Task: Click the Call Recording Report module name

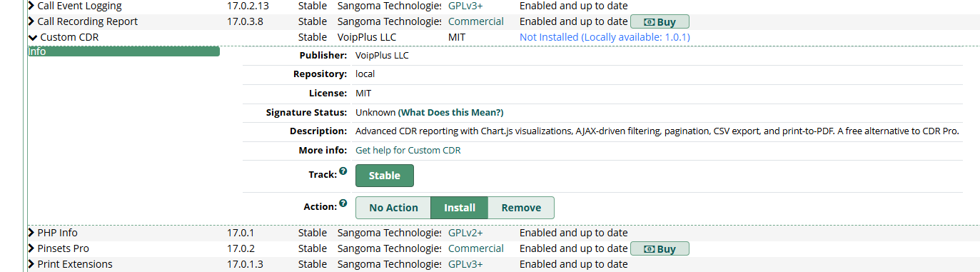Action: tap(88, 21)
